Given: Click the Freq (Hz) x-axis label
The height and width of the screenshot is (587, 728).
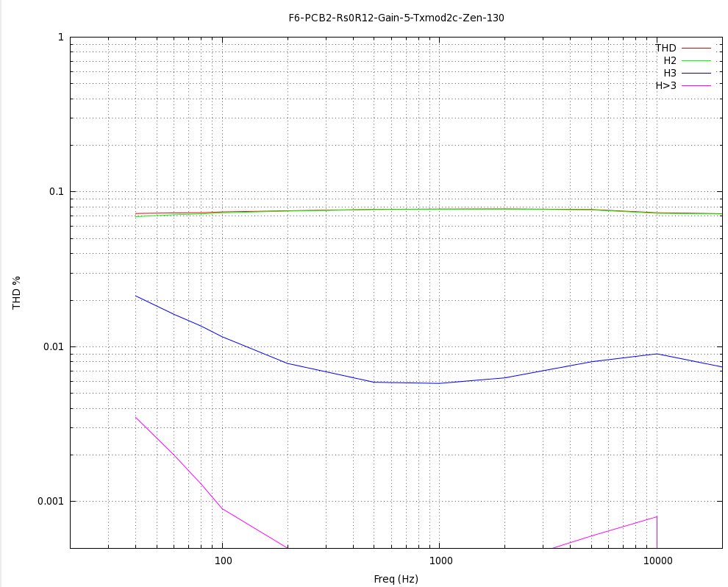Looking at the screenshot, I should (396, 579).
